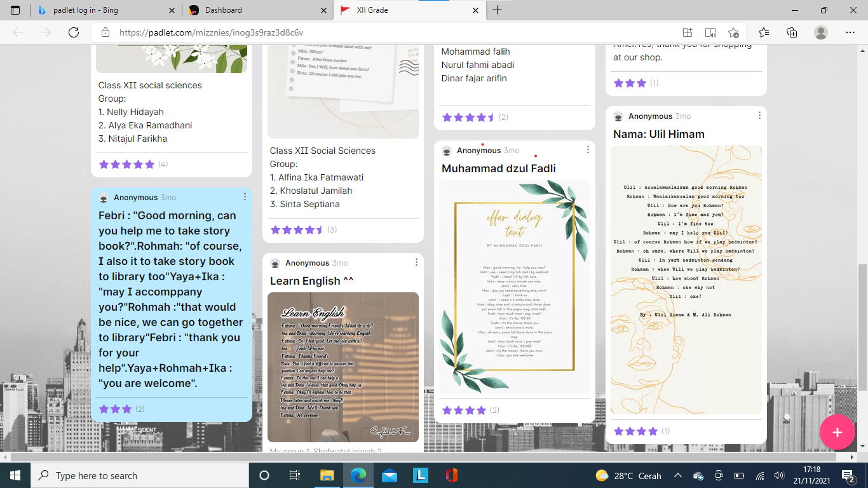Click the pink add post plus button
Screen dimensions: 868x488
(837, 432)
